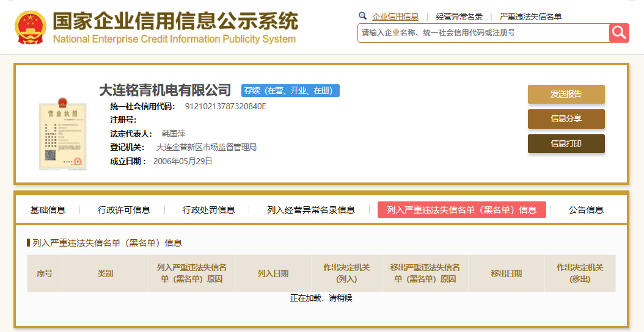Image resolution: width=644 pixels, height=332 pixels.
Task: Click the 作出决定机关(列入) column header
Action: [x=346, y=273]
